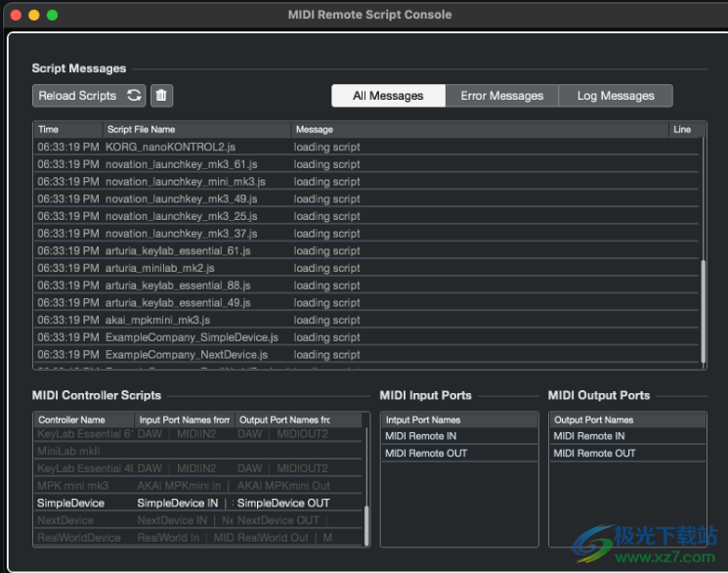Switch to the All Messages tab
Viewport: 728px width, 573px height.
click(x=388, y=96)
